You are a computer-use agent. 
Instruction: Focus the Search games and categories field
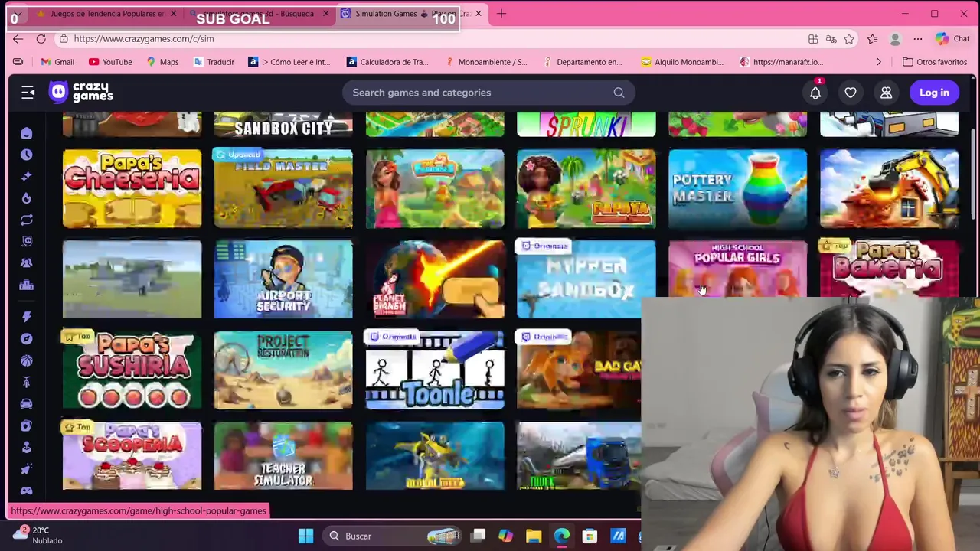pos(488,93)
